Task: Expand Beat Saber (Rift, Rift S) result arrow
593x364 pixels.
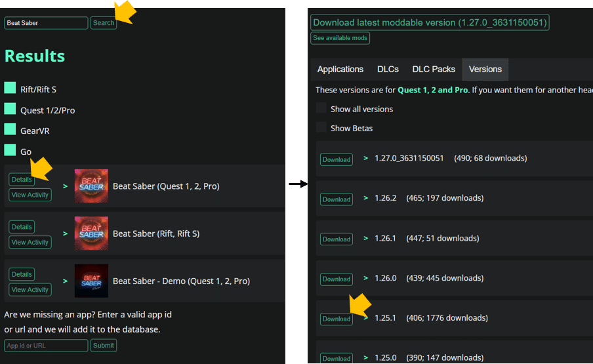Action: pyautogui.click(x=65, y=233)
